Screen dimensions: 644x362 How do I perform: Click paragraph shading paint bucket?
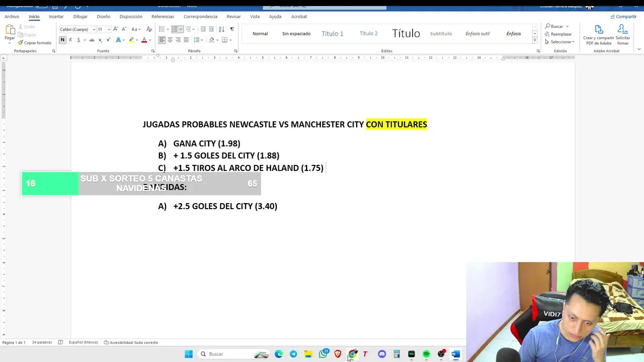pos(211,40)
